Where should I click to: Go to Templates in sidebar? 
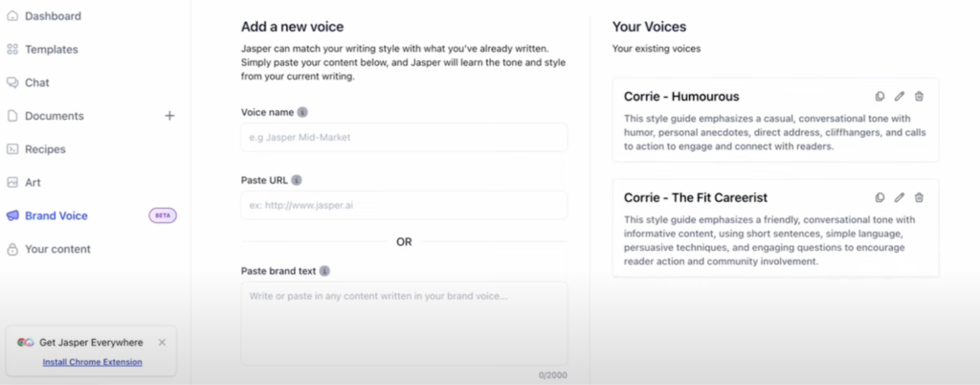(51, 50)
